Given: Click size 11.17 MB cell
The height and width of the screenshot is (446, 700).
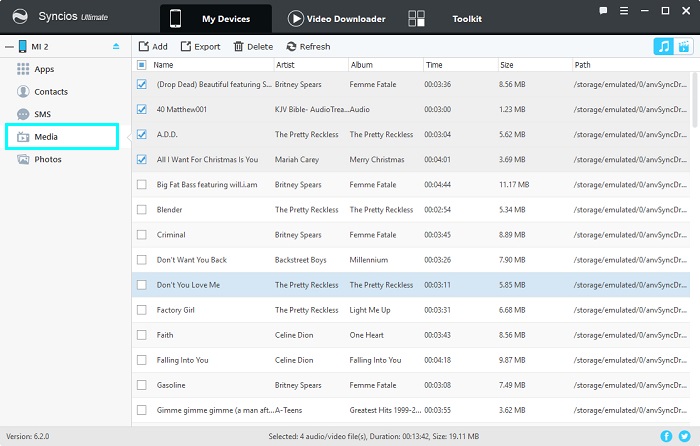Looking at the screenshot, I should coord(514,184).
